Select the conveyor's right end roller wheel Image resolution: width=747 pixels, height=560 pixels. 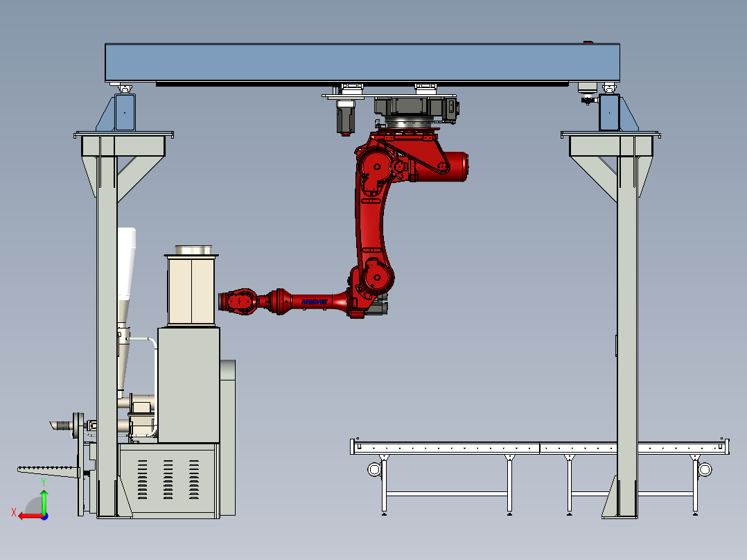coord(705,469)
